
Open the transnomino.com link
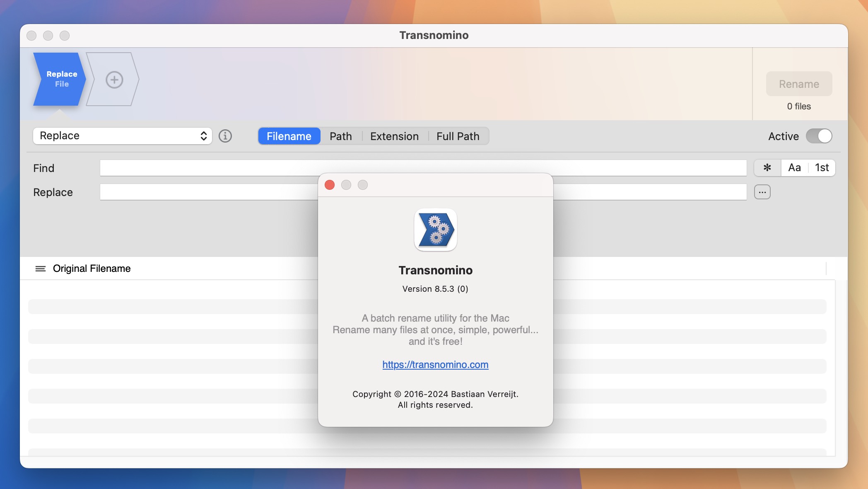click(x=435, y=365)
